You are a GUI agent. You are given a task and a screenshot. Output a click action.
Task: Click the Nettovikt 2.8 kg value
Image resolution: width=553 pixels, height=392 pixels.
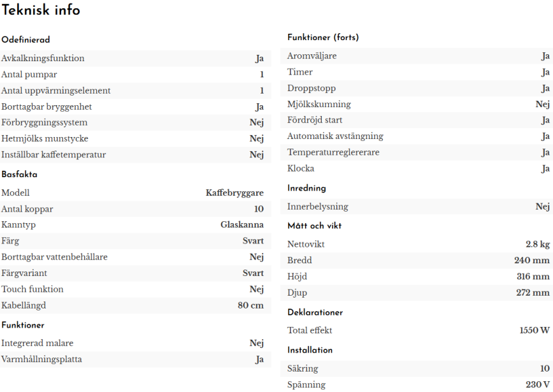point(538,244)
